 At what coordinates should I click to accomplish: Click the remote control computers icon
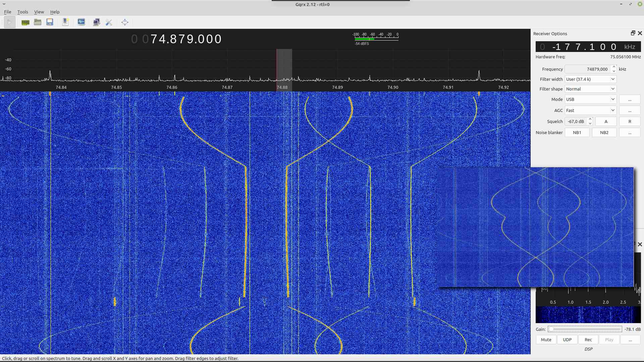(x=97, y=22)
